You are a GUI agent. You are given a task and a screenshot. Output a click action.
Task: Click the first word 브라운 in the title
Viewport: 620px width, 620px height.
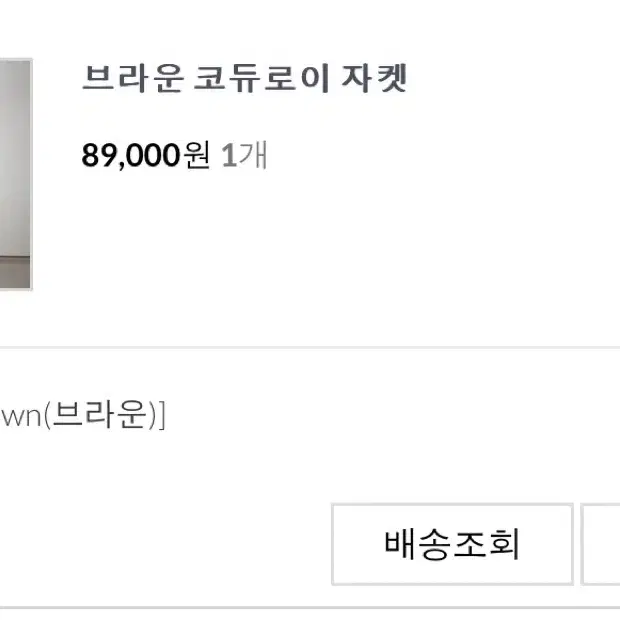pyautogui.click(x=133, y=78)
